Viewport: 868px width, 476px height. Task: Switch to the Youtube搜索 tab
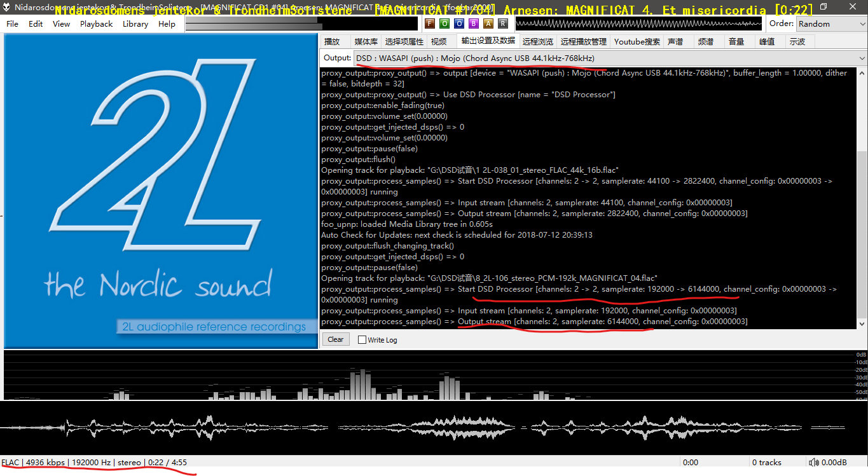[637, 41]
